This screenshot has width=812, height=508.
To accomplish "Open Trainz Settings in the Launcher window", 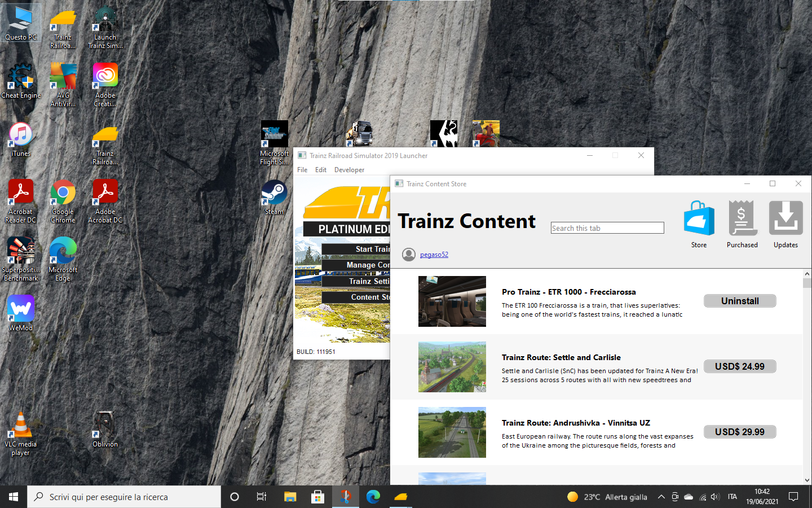I will pos(356,281).
